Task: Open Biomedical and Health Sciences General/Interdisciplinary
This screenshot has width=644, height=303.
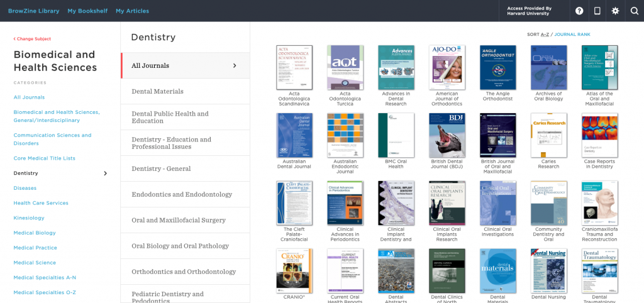Action: 57,116
